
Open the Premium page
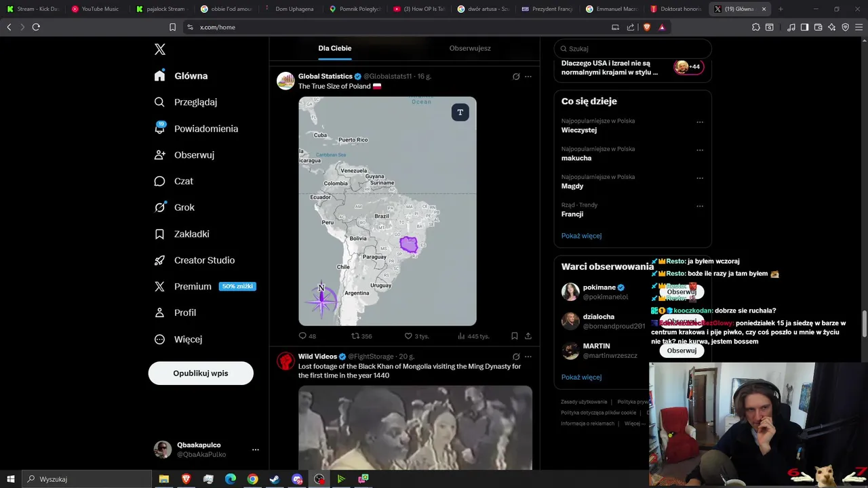point(204,287)
